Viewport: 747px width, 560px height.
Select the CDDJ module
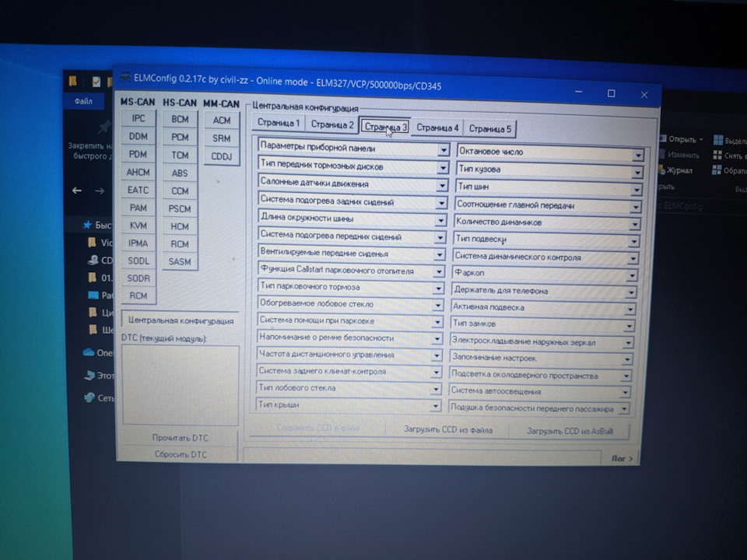coord(222,156)
